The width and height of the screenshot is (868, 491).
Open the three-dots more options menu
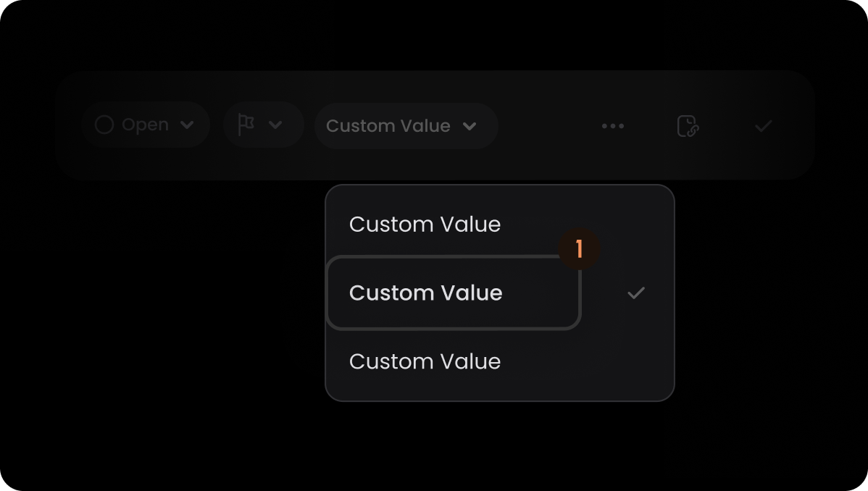pyautogui.click(x=613, y=126)
